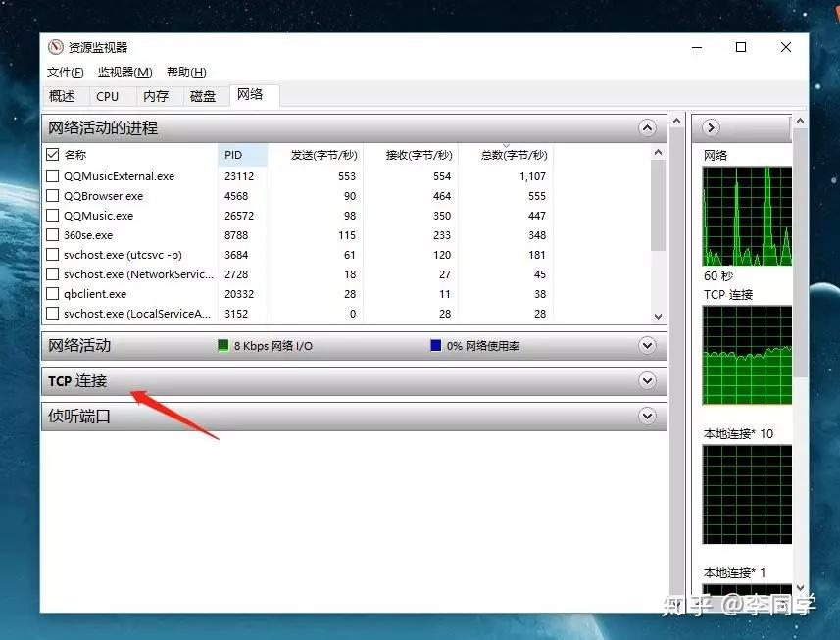The height and width of the screenshot is (640, 840).
Task: Collapse the 网络活动的进程 section
Action: click(647, 128)
